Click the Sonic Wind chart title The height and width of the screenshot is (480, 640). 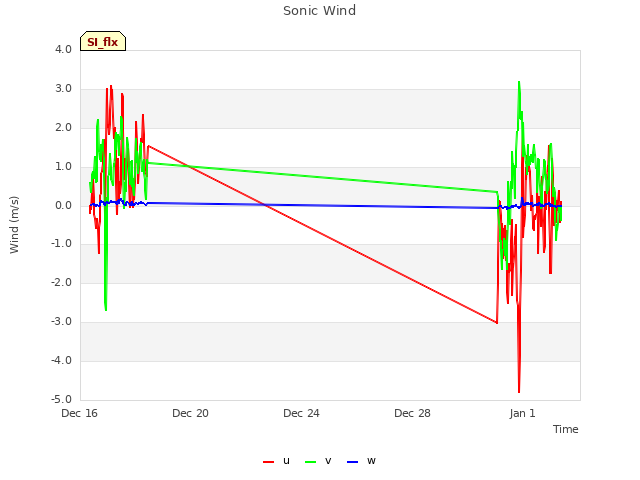pyautogui.click(x=320, y=11)
